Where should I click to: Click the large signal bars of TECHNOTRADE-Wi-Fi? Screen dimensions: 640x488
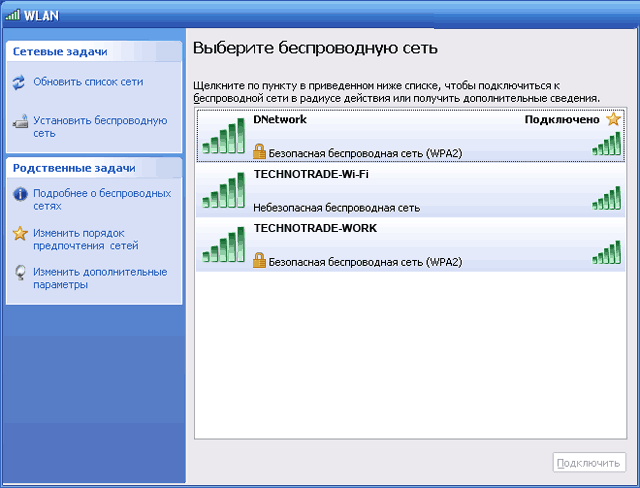point(224,190)
